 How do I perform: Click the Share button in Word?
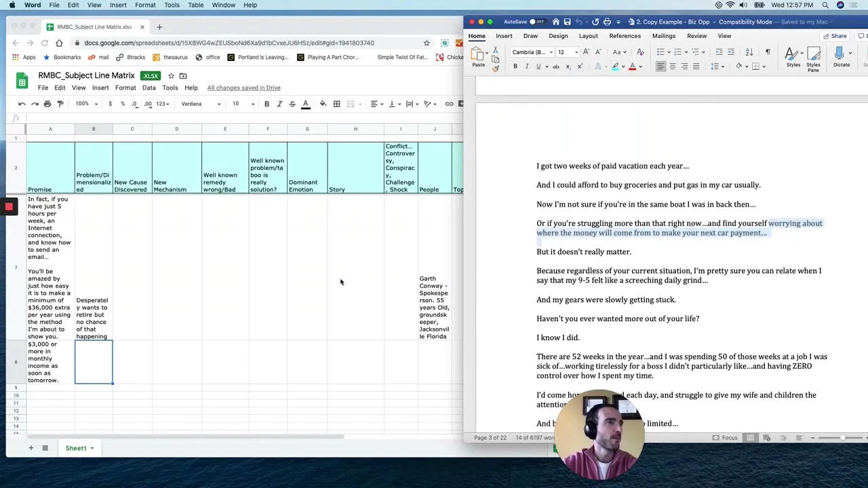835,36
